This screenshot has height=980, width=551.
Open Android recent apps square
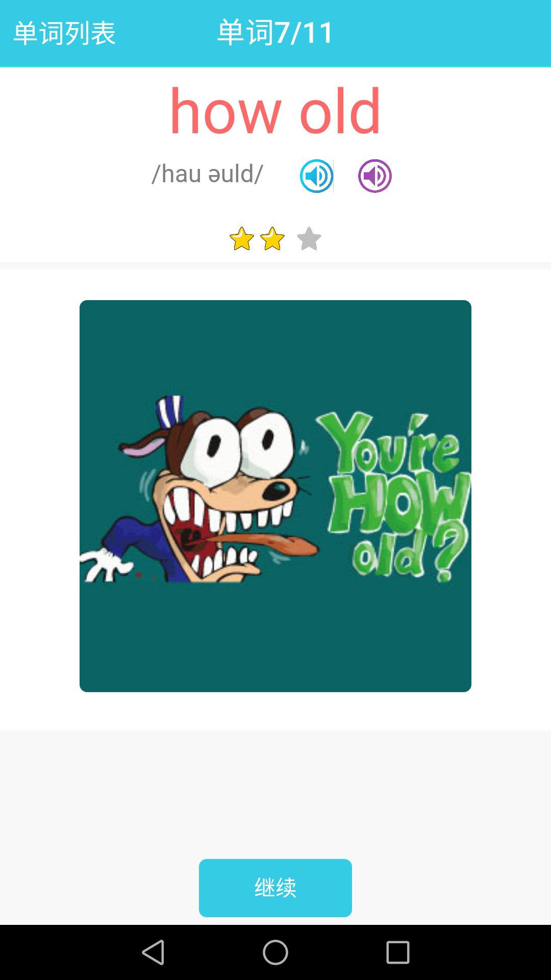pyautogui.click(x=398, y=952)
